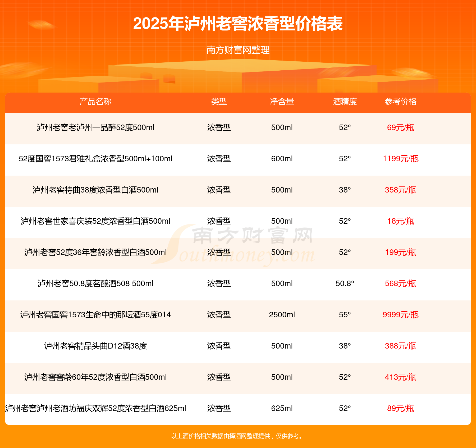The width and height of the screenshot is (476, 448).
Task: Click the 600ml net content cell
Action: coord(282,159)
